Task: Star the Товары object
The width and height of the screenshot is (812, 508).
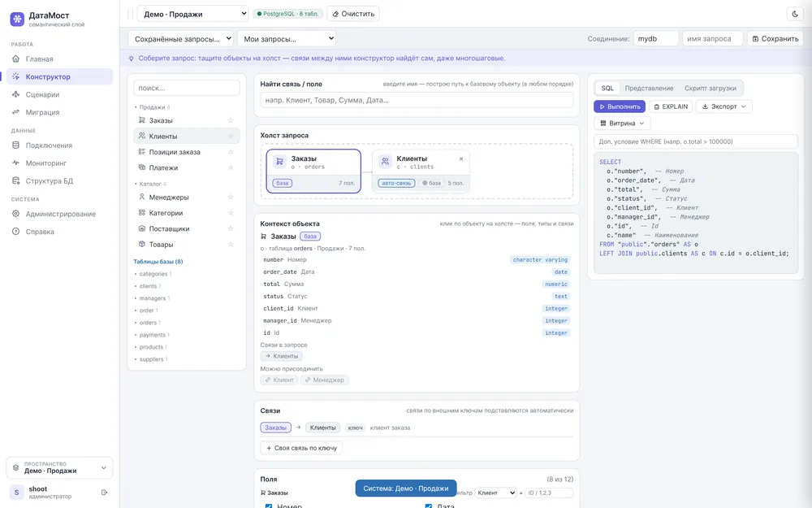Action: click(x=231, y=244)
